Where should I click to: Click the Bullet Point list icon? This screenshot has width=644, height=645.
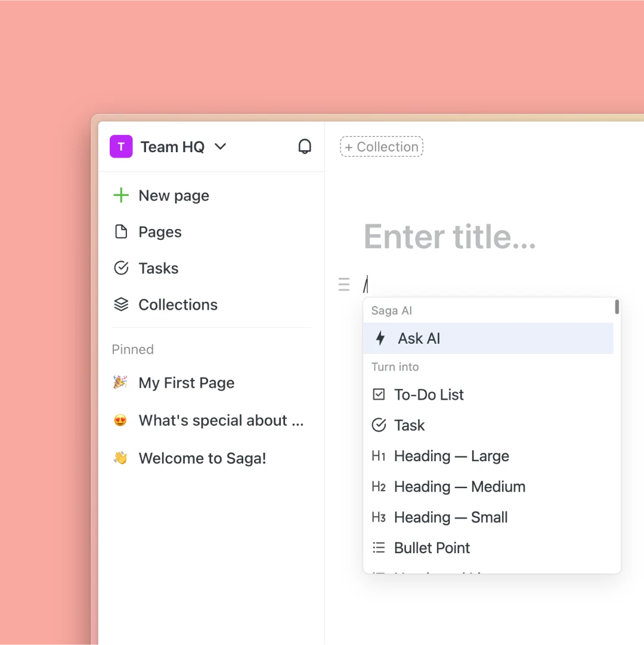379,548
